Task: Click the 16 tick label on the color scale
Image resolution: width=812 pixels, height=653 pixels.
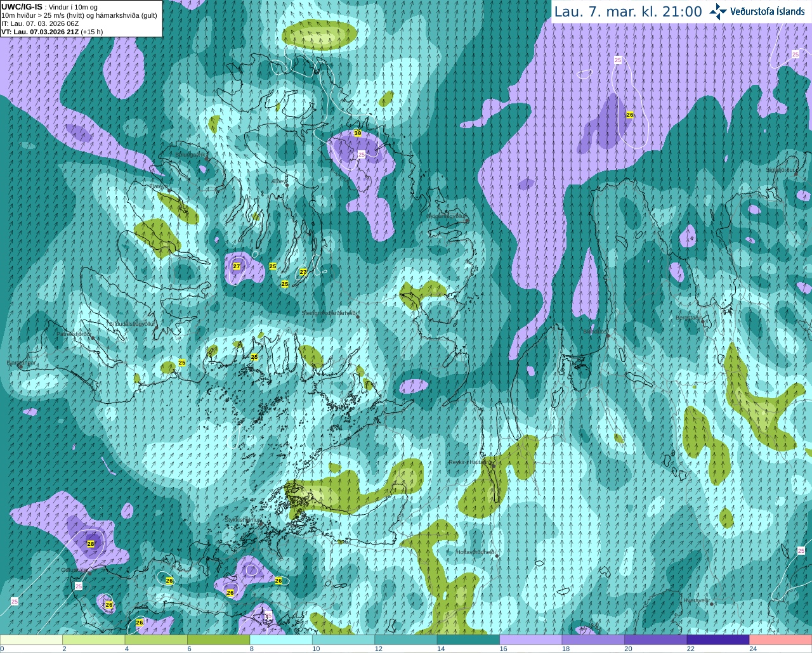Action: 503,649
